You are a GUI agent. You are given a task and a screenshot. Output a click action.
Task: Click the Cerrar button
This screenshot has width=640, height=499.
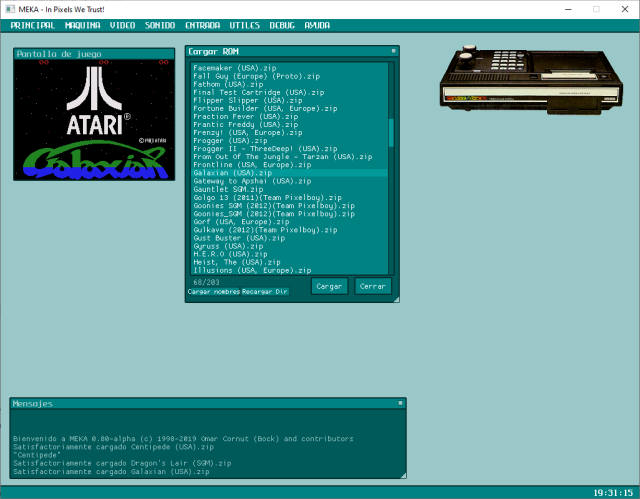click(x=373, y=286)
